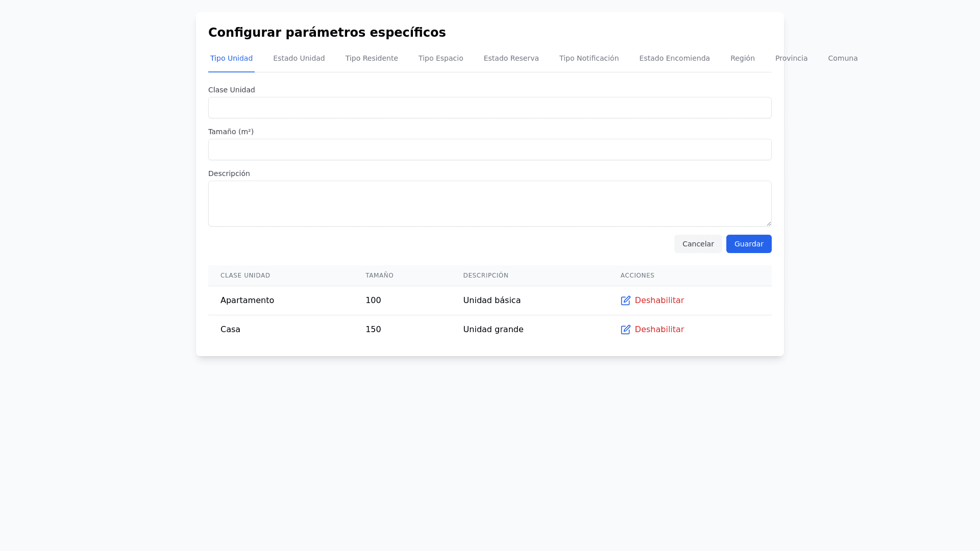
Task: Switch to the Estado Encomienda tab
Action: (674, 58)
